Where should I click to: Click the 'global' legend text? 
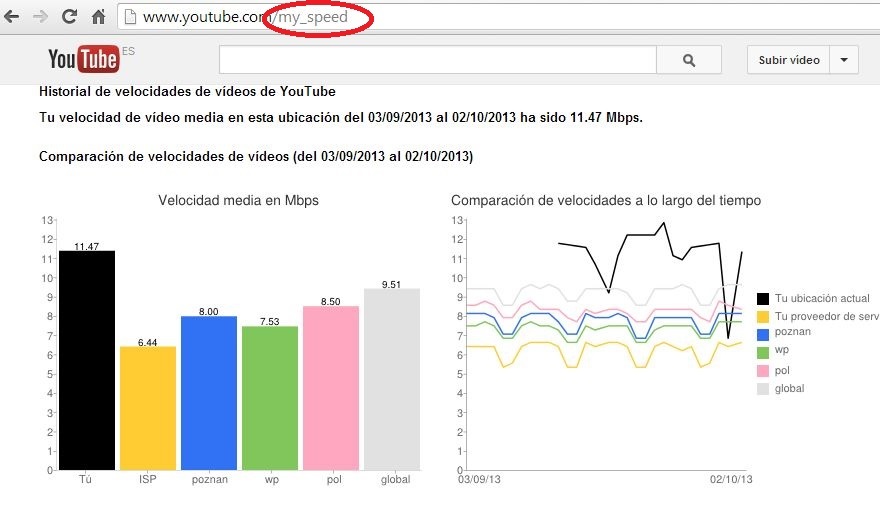[790, 388]
